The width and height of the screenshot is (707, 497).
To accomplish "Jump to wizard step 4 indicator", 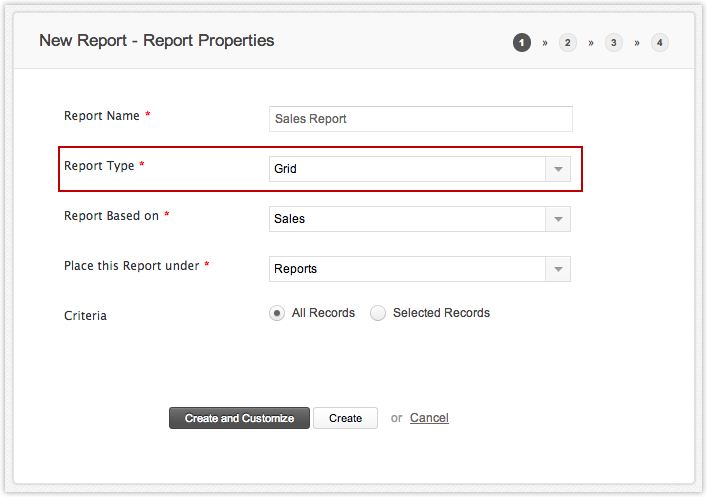I will click(660, 42).
